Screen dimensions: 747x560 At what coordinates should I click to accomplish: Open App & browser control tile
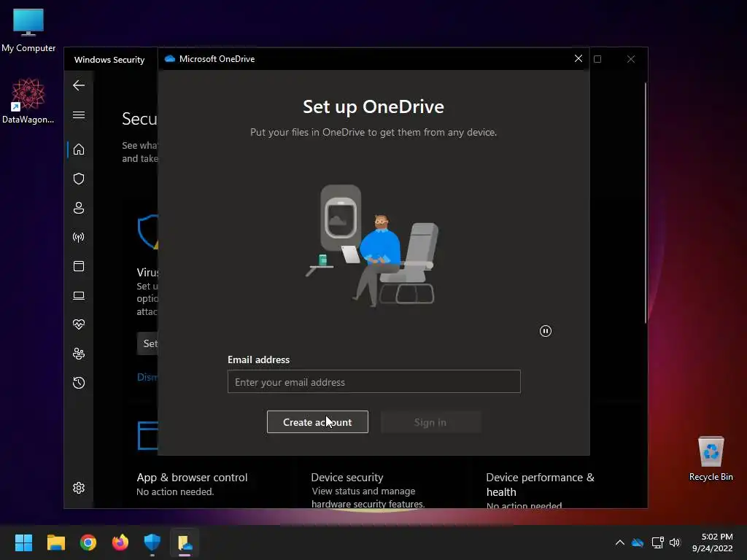click(x=192, y=484)
